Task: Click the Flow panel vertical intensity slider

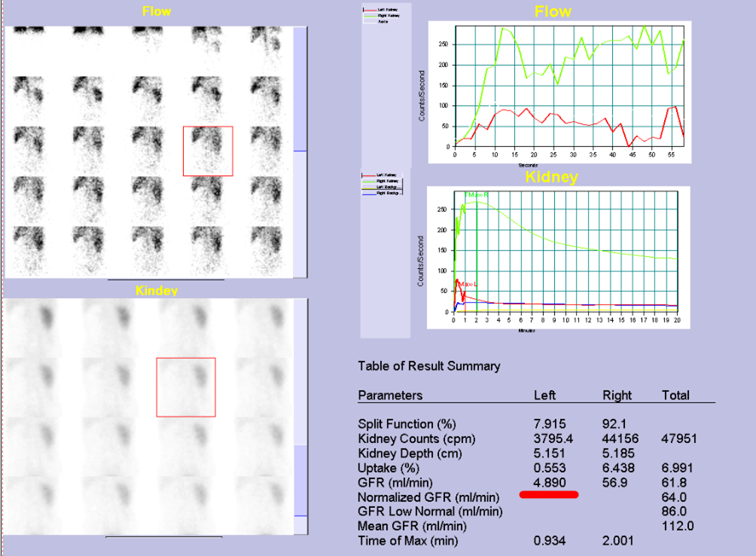Action: [x=299, y=151]
